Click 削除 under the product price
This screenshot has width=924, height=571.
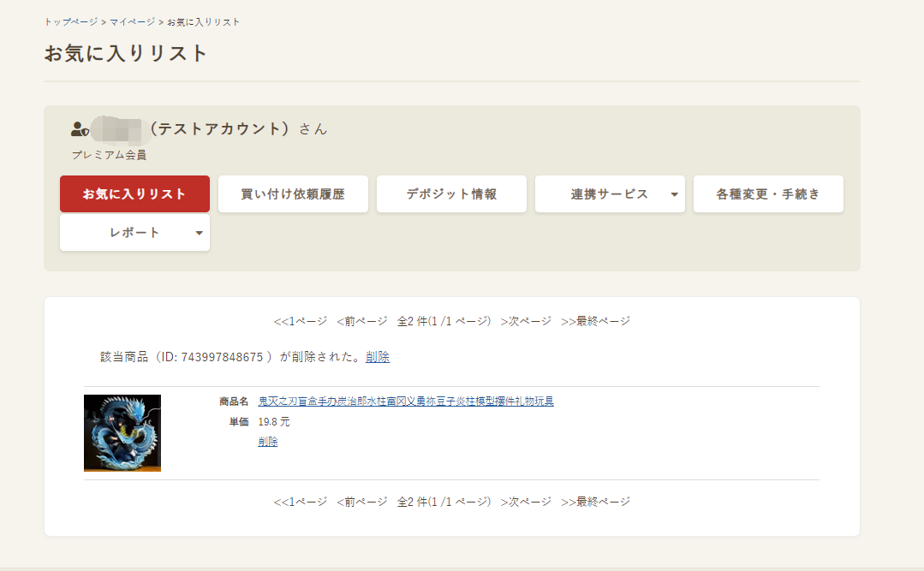(268, 441)
